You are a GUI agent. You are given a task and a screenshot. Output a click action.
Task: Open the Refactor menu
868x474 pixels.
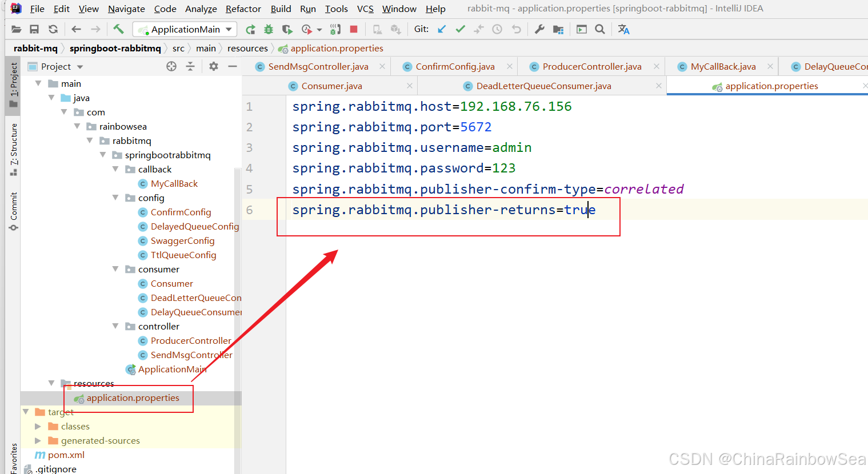(243, 9)
